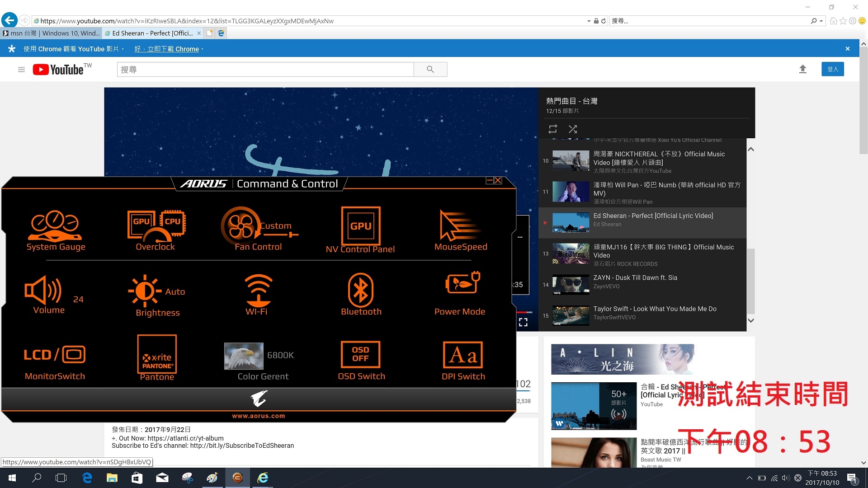868x488 pixels.
Task: Open Action Center notifications
Action: [x=852, y=478]
